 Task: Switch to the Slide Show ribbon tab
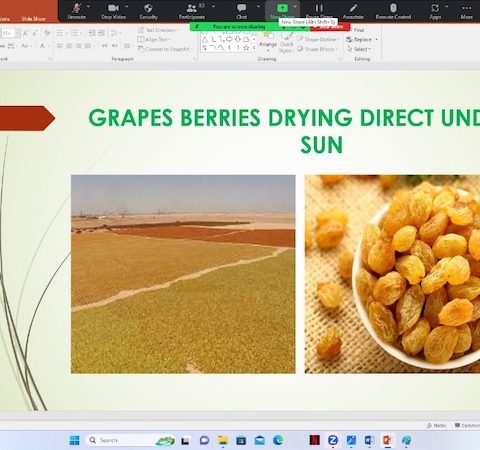(33, 19)
